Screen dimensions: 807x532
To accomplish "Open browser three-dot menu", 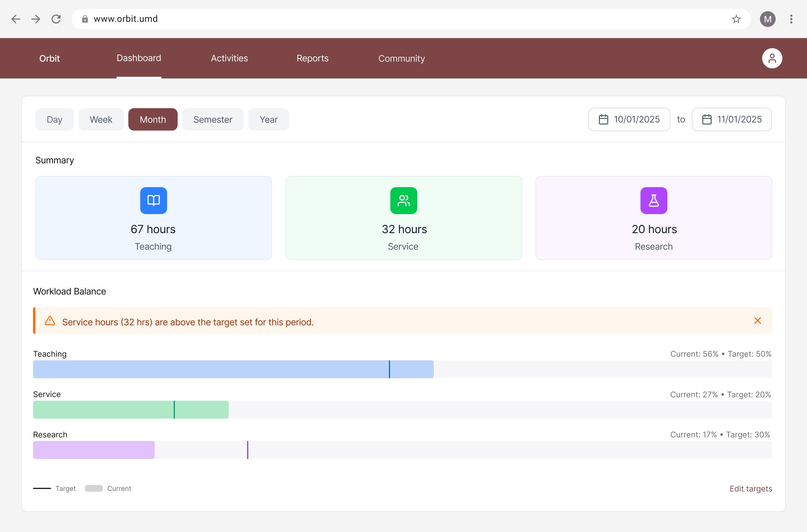I will coord(791,19).
